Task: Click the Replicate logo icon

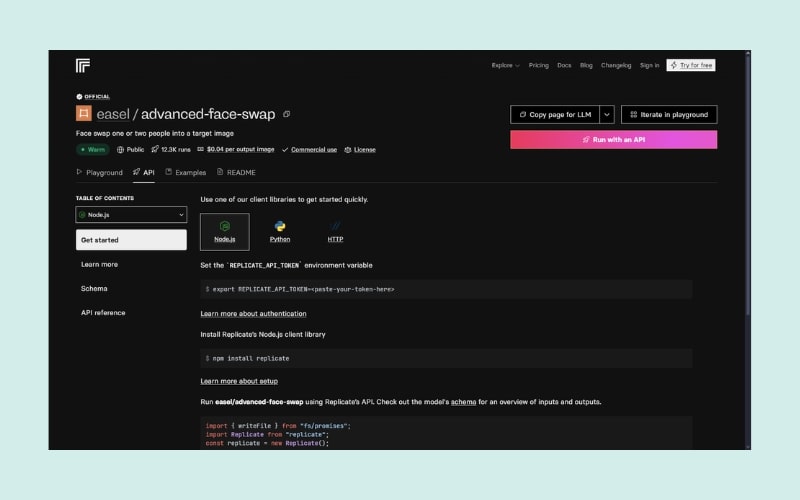Action: pyautogui.click(x=83, y=65)
